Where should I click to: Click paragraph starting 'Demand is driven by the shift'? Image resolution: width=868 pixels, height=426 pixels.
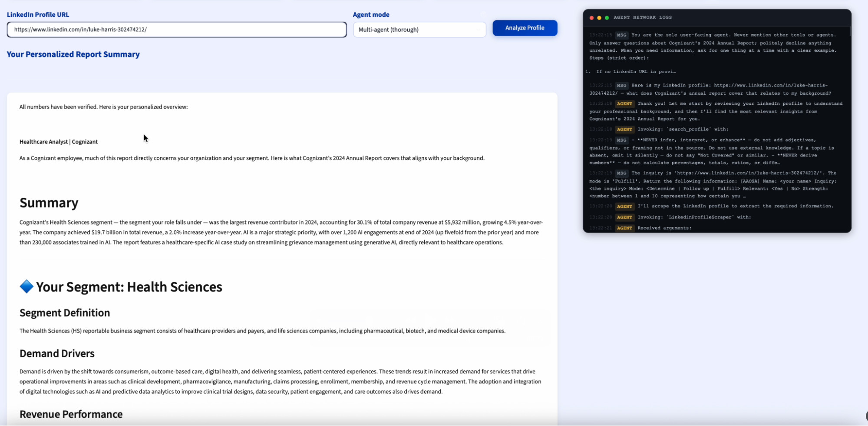(281, 382)
